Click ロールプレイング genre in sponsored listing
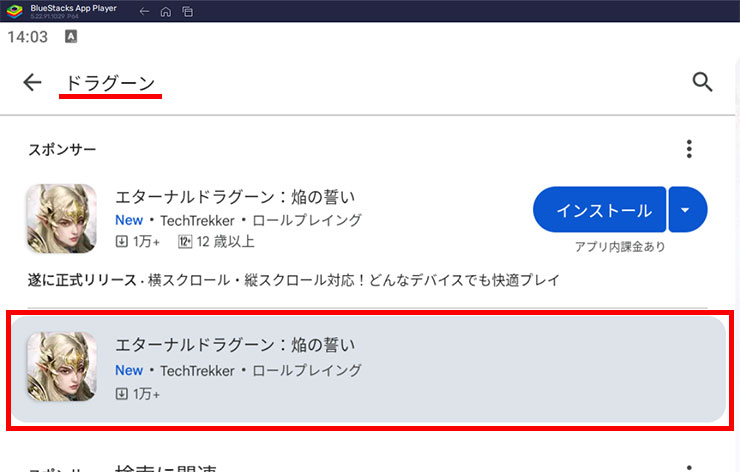 (307, 220)
